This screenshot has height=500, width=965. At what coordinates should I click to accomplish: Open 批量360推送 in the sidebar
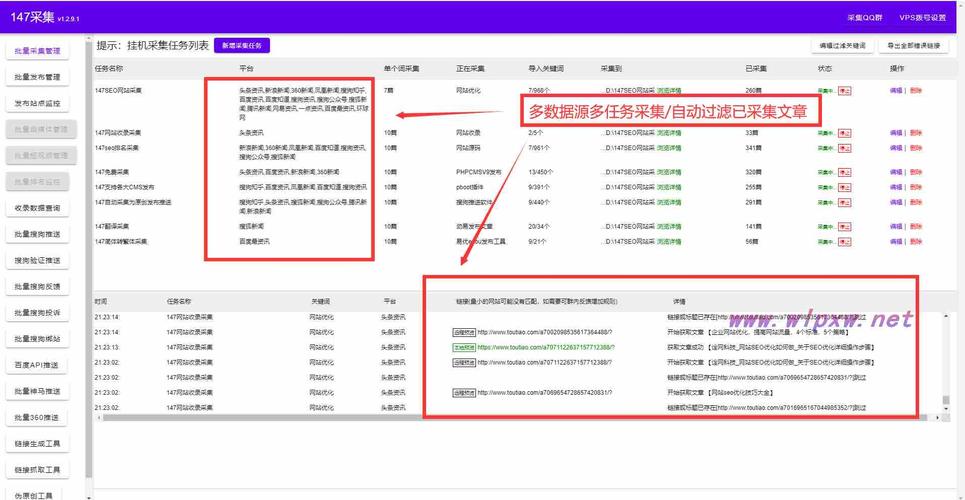point(37,417)
